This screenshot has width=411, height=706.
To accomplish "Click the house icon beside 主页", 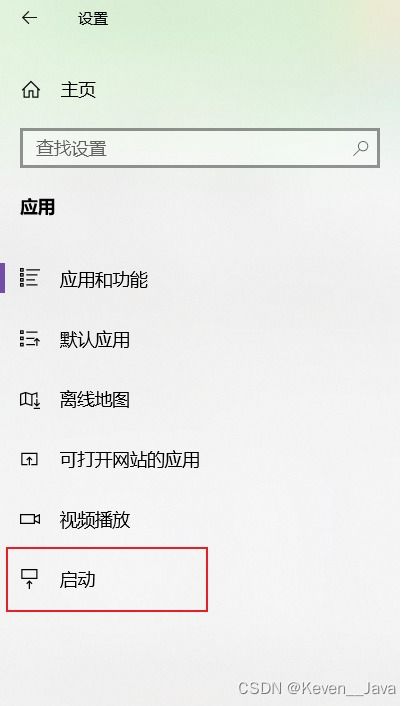I will 31,90.
